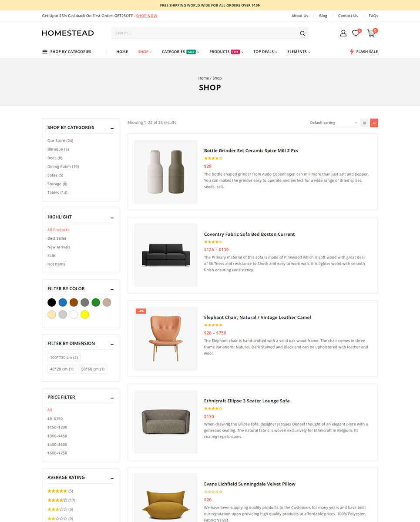The width and height of the screenshot is (420, 522).
Task: Click the search input field
Action: pyautogui.click(x=205, y=33)
